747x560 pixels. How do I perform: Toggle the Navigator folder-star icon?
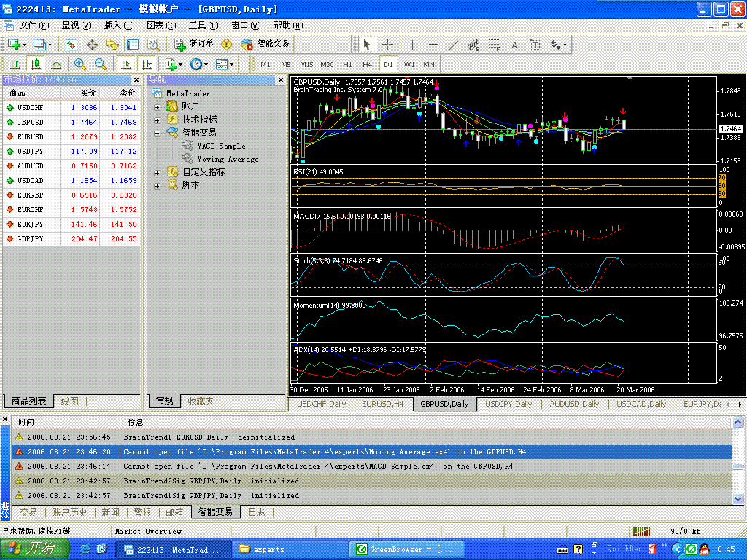pos(112,44)
